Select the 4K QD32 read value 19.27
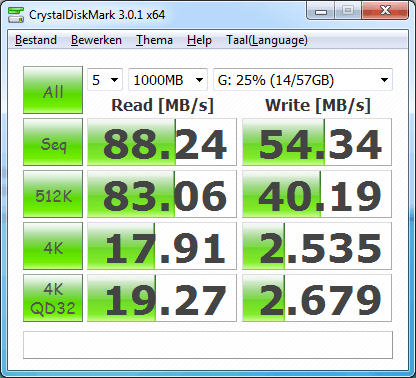 click(162, 298)
